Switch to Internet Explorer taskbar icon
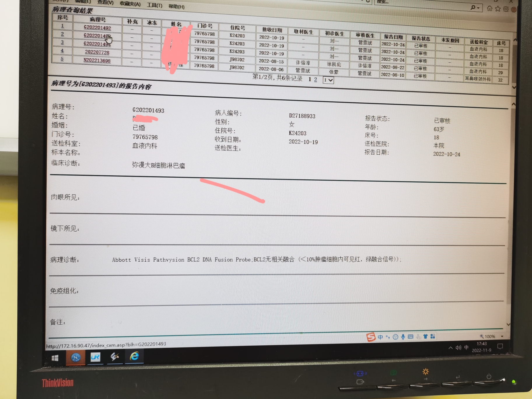 pyautogui.click(x=134, y=356)
